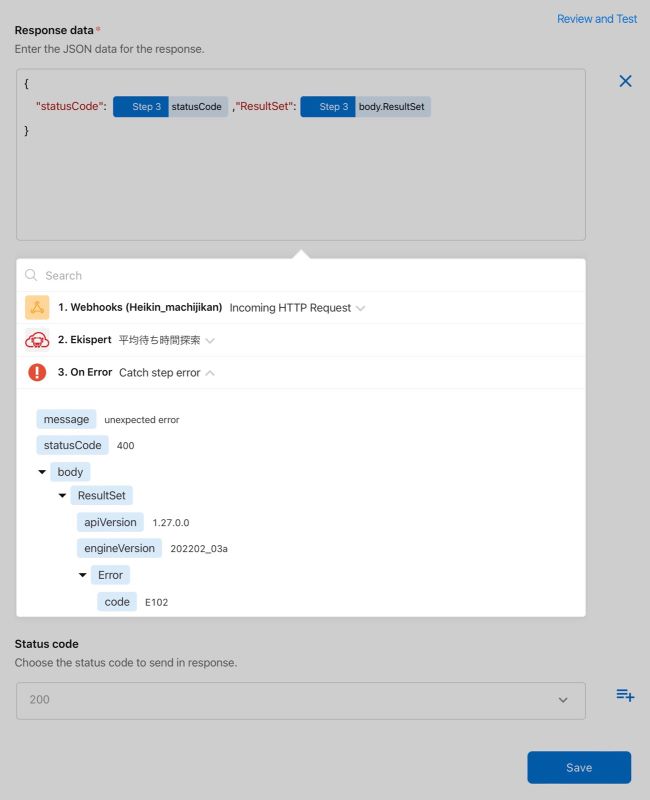Collapse the ResultSet tree node triangle
Viewport: 650px width, 800px height.
(62, 495)
